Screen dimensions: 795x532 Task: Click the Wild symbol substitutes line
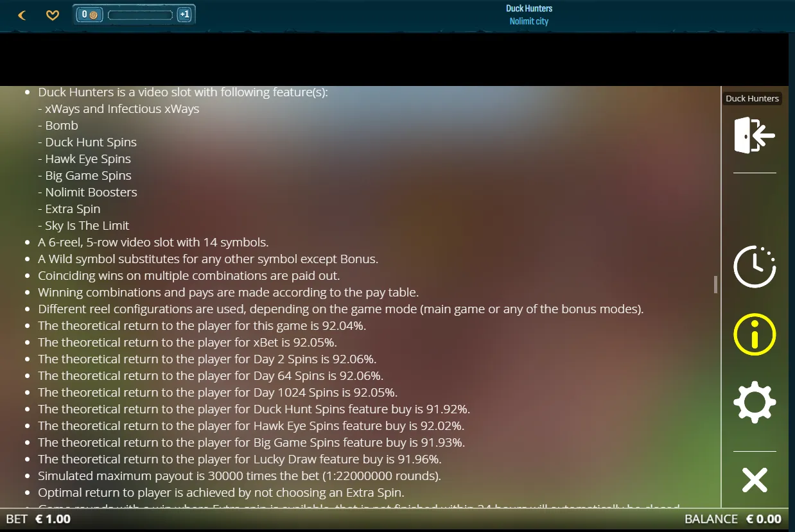[x=208, y=259]
